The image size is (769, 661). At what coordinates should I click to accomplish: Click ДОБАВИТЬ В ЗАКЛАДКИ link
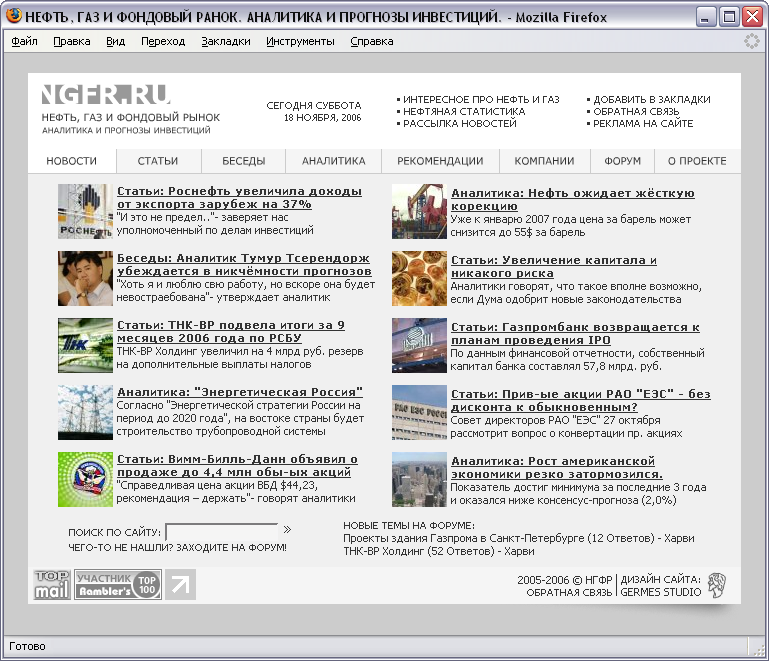(652, 100)
